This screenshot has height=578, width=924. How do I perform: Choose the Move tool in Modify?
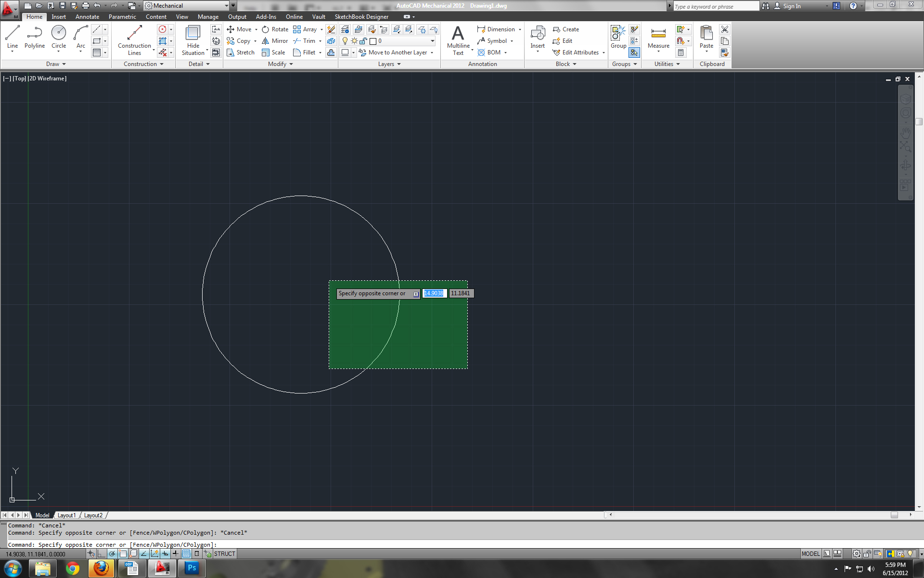240,29
